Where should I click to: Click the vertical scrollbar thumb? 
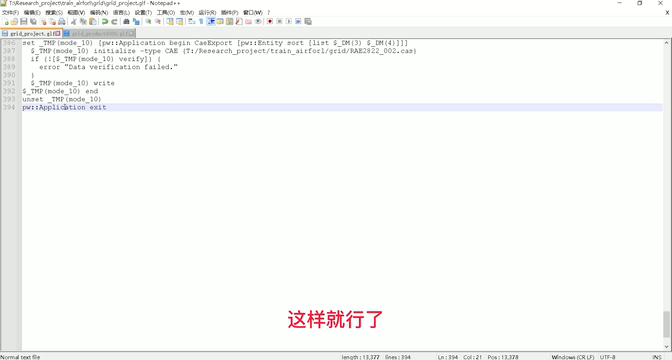(666, 324)
